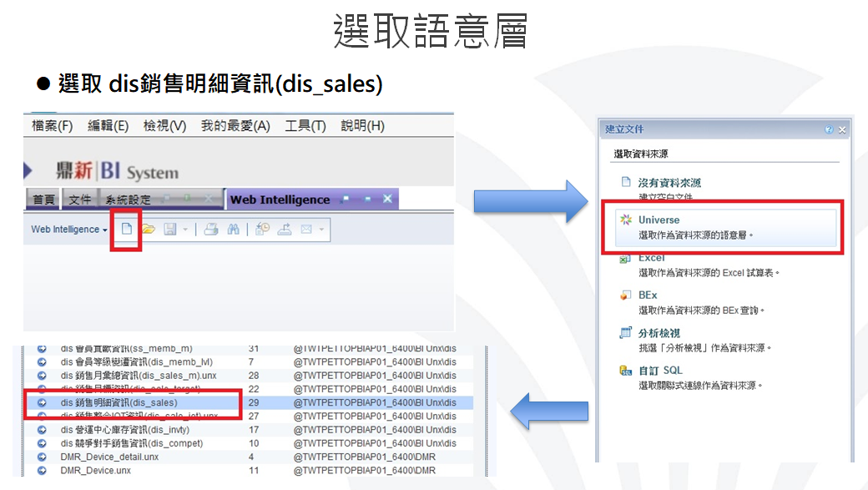Switch to the 文件 tab
The image size is (868, 490).
coord(79,200)
